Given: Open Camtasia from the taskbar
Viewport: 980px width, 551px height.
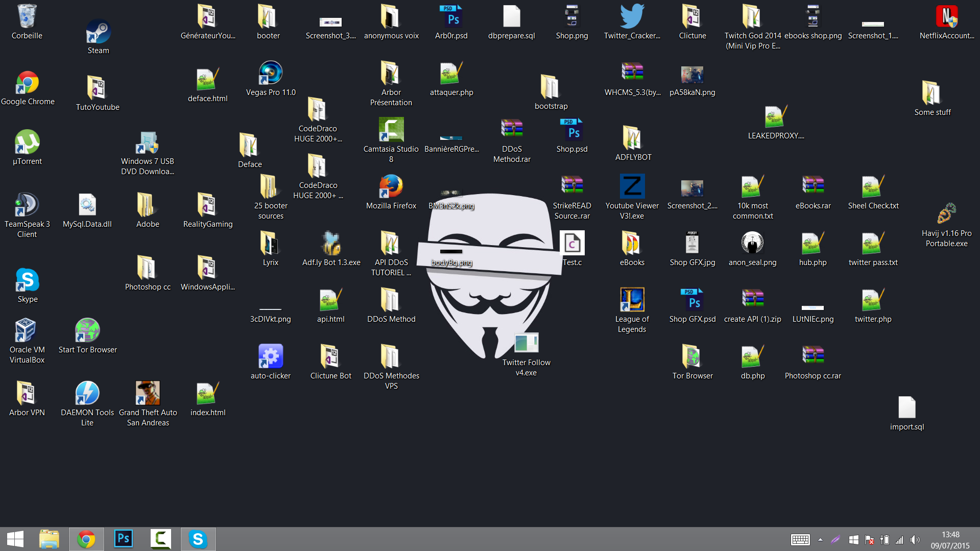Looking at the screenshot, I should pos(161,539).
